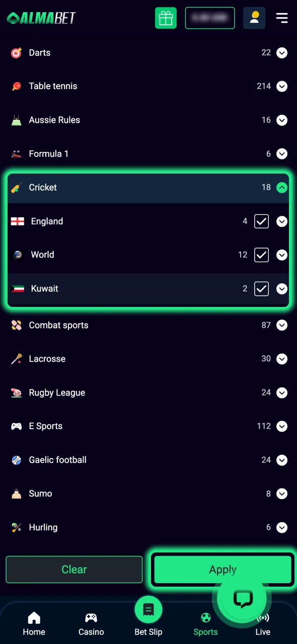
Task: Uncheck the England cricket checkbox
Action: (x=261, y=221)
